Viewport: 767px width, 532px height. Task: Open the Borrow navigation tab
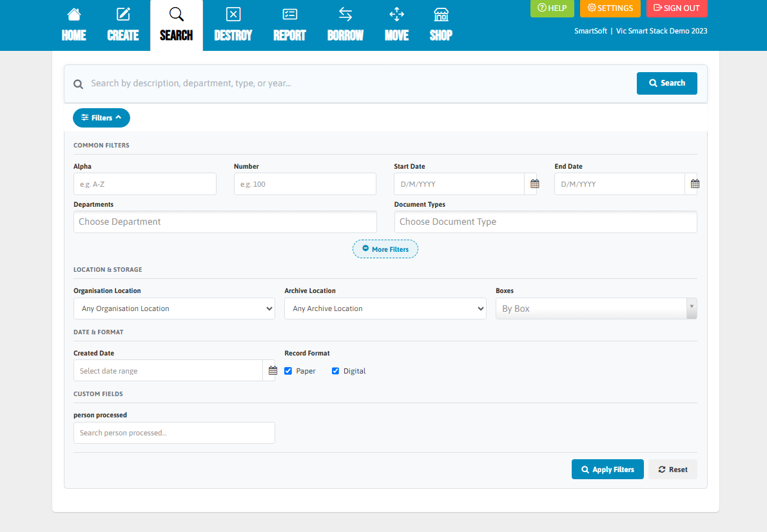tap(345, 25)
